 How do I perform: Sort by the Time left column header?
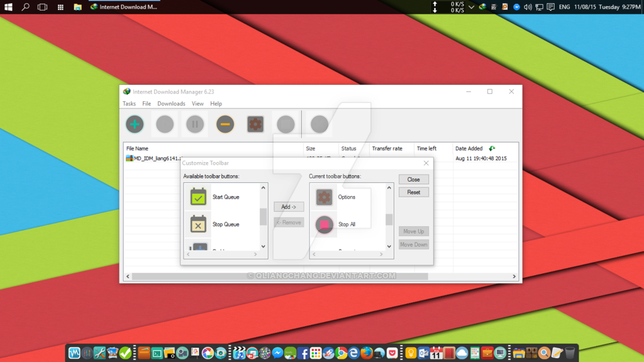click(433, 148)
